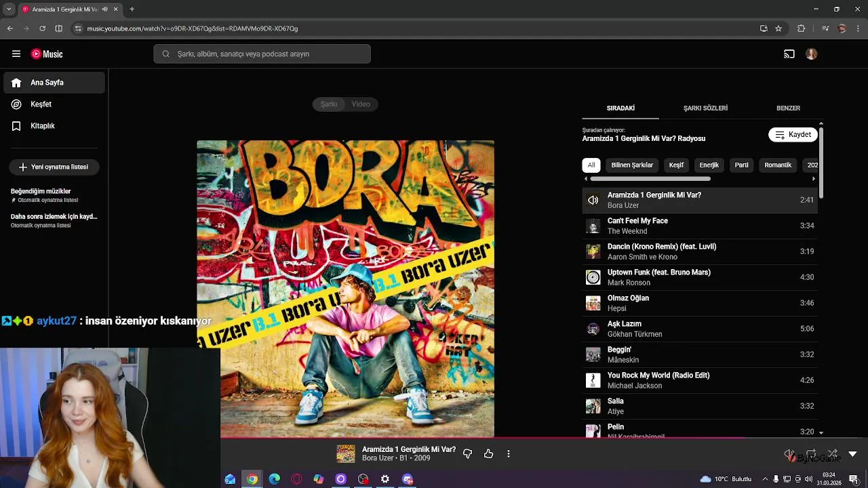Open the cast to device icon
The height and width of the screenshot is (488, 868).
pyautogui.click(x=789, y=54)
